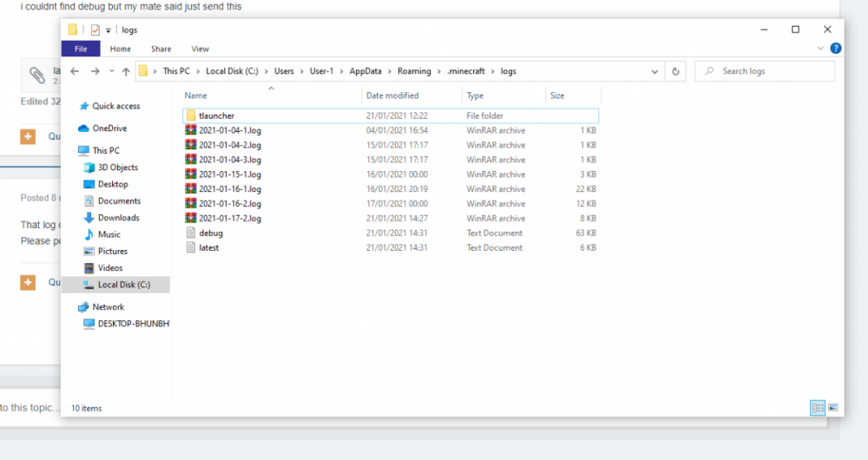This screenshot has height=460, width=868.
Task: Open the Help question mark icon
Action: tap(835, 49)
